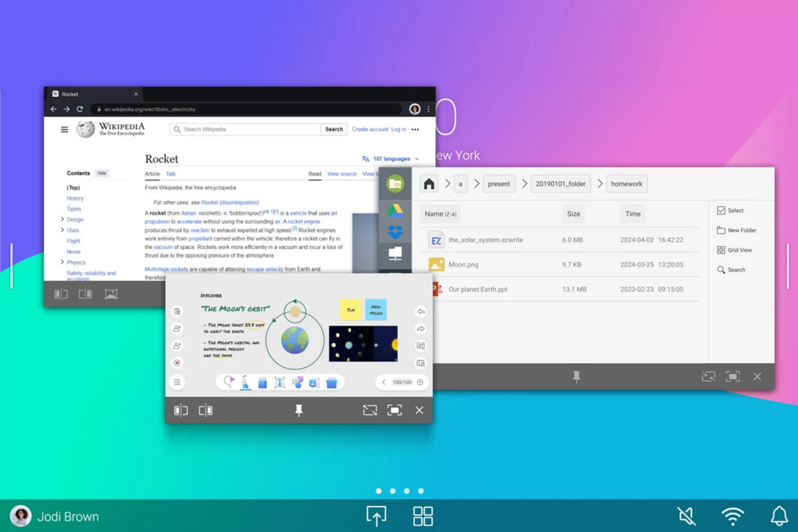Open Dropbox in file manager sidebar
Image resolution: width=798 pixels, height=532 pixels.
coord(395,232)
